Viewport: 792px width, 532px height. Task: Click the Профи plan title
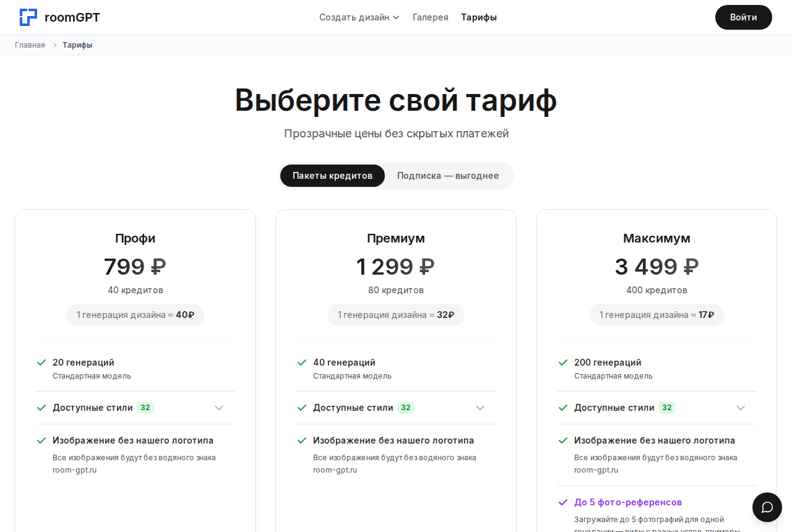135,238
